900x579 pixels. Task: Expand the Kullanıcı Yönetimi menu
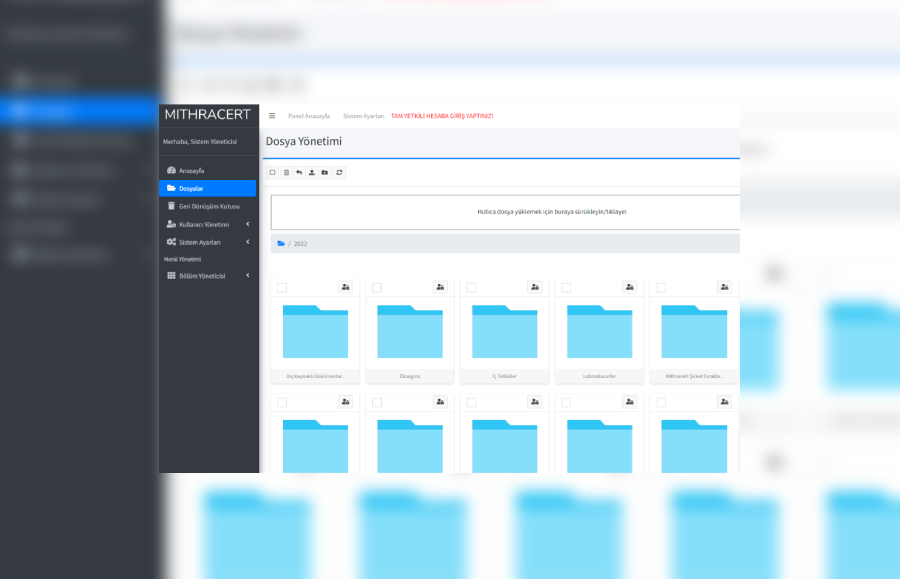(x=207, y=224)
